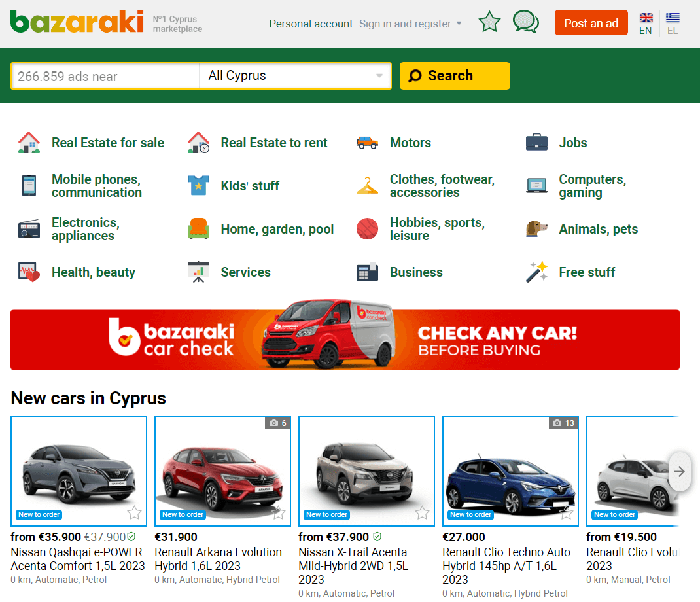Screen dimensions: 700x602
Task: Open the favorites star icon in header
Action: (489, 22)
